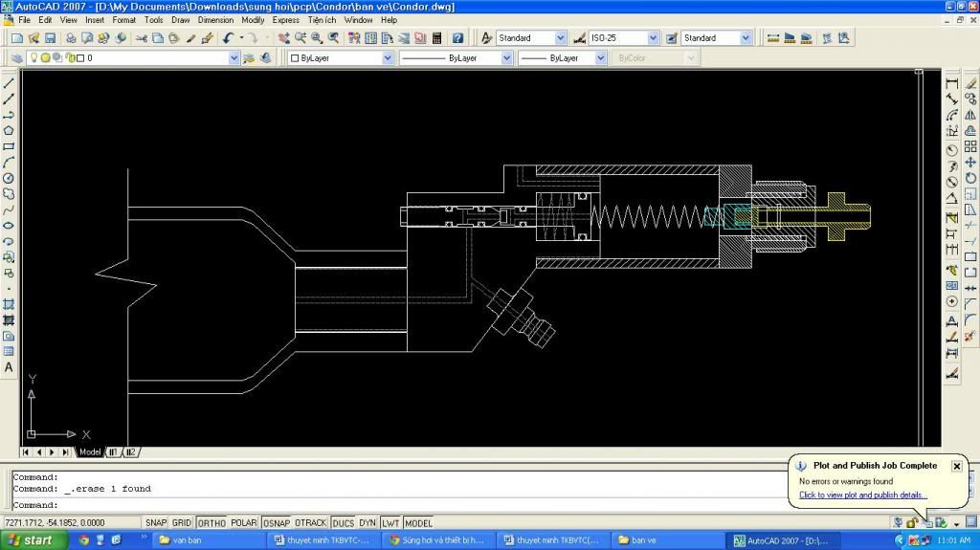
Task: Open the ByLayer linetype dropdown
Action: click(507, 58)
